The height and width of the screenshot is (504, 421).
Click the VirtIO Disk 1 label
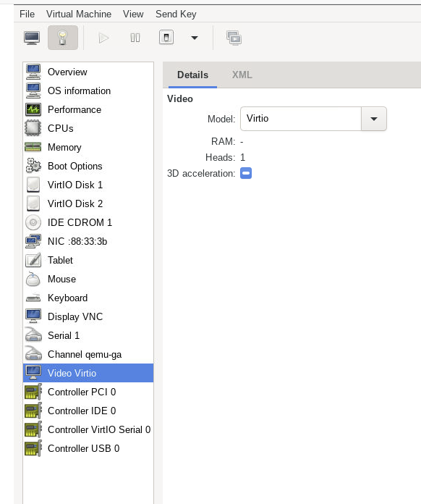coord(75,185)
